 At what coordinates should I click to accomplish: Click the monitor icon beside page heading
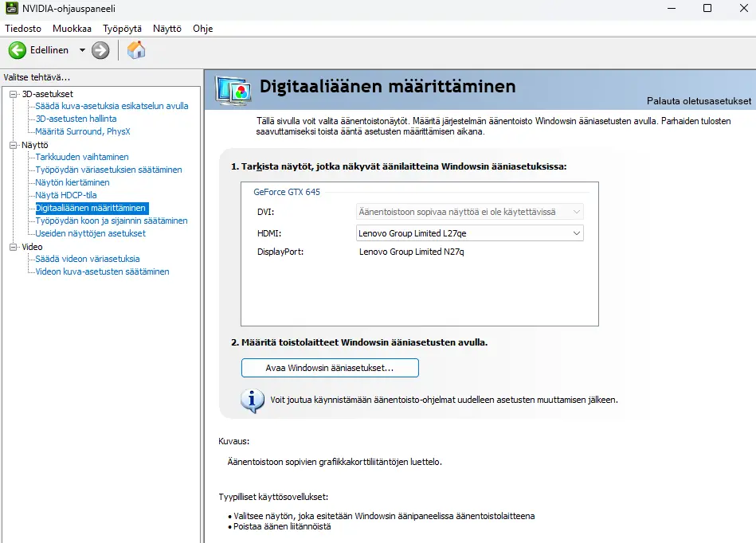pyautogui.click(x=233, y=91)
